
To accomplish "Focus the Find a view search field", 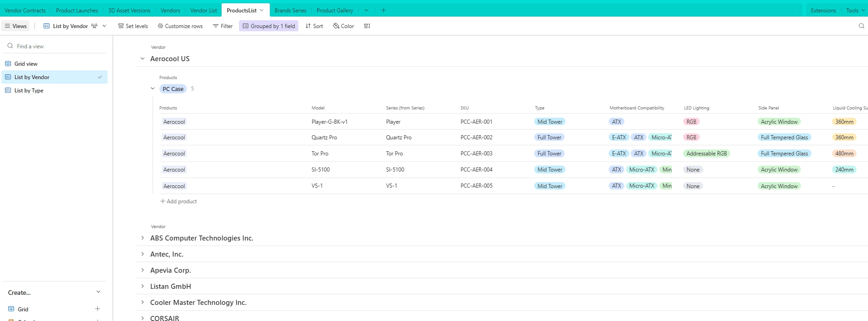I will tap(55, 46).
